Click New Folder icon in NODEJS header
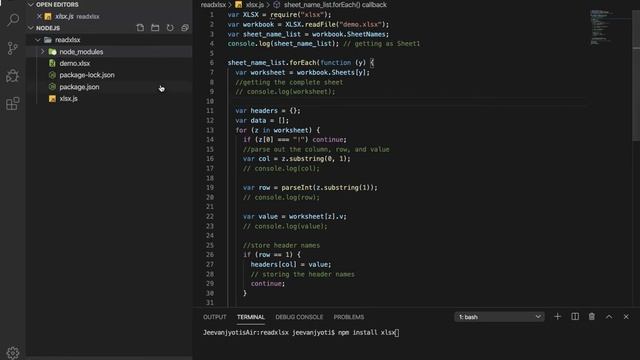The width and height of the screenshot is (640, 360). 155,28
